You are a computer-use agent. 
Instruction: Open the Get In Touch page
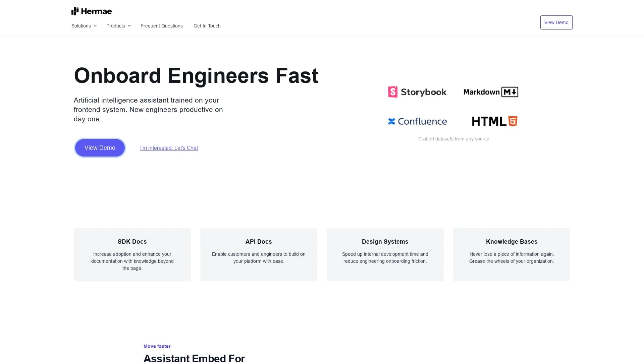tap(207, 26)
